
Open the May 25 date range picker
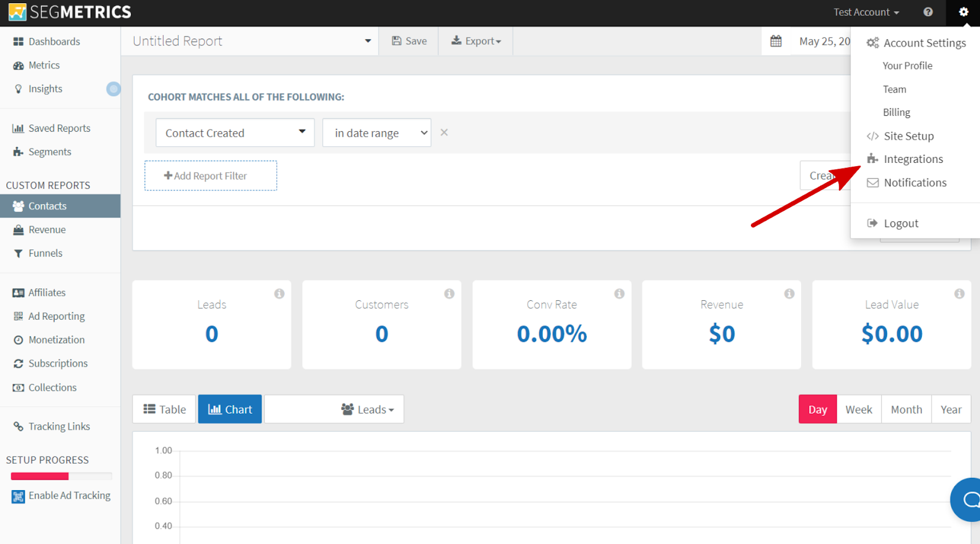824,41
